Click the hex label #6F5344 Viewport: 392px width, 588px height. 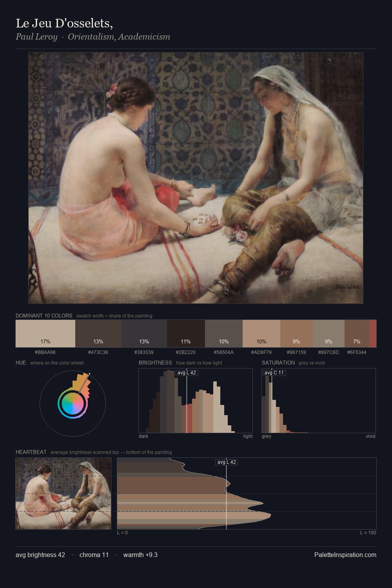[x=357, y=352]
